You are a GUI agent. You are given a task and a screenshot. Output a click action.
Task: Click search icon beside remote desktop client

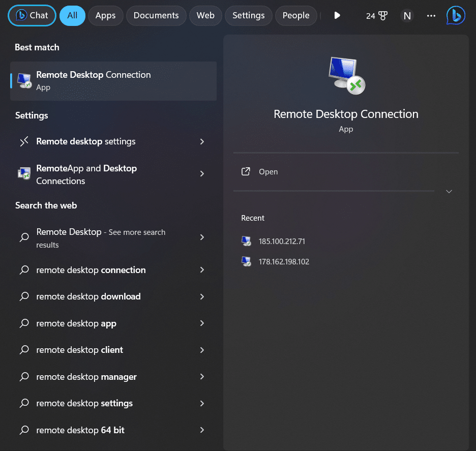[x=24, y=350]
